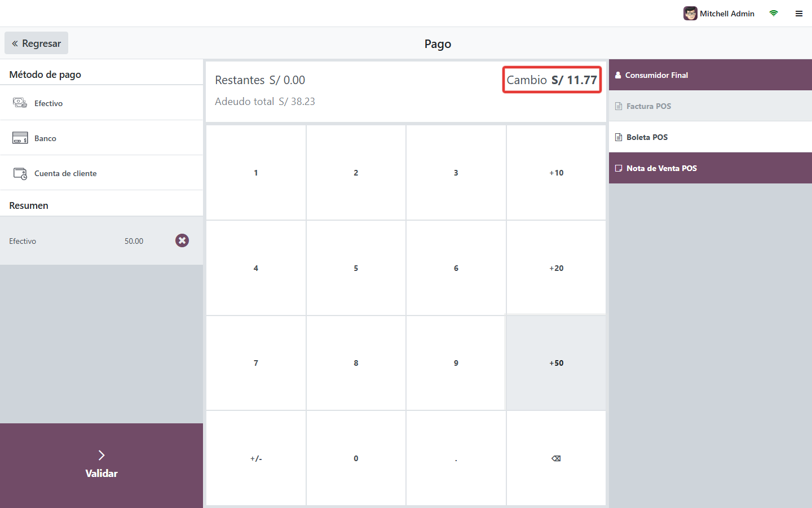This screenshot has width=812, height=508.
Task: Click the Banco card icon
Action: click(x=20, y=138)
